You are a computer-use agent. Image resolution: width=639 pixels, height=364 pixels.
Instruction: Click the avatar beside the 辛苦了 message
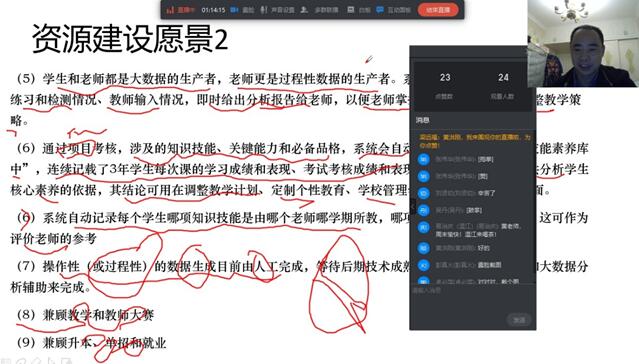click(x=424, y=193)
